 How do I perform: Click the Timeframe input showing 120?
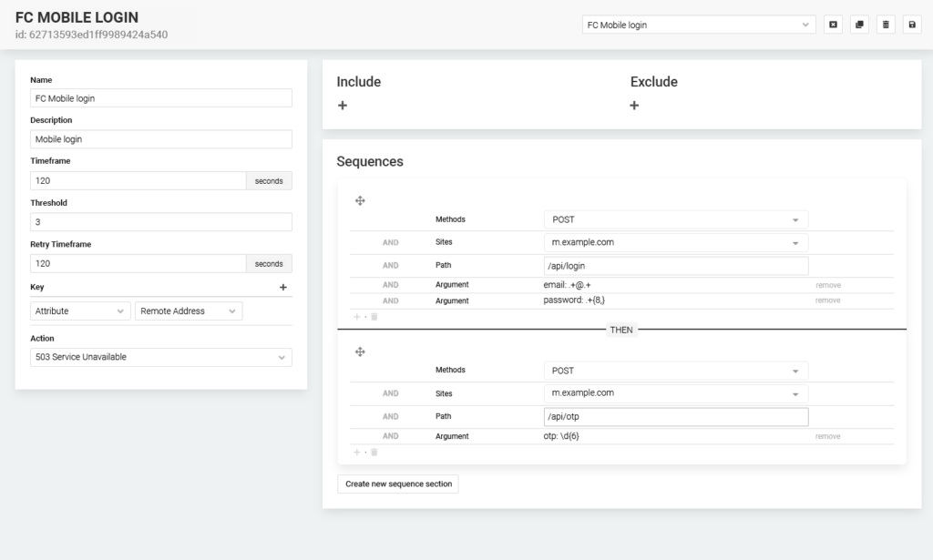coord(138,180)
